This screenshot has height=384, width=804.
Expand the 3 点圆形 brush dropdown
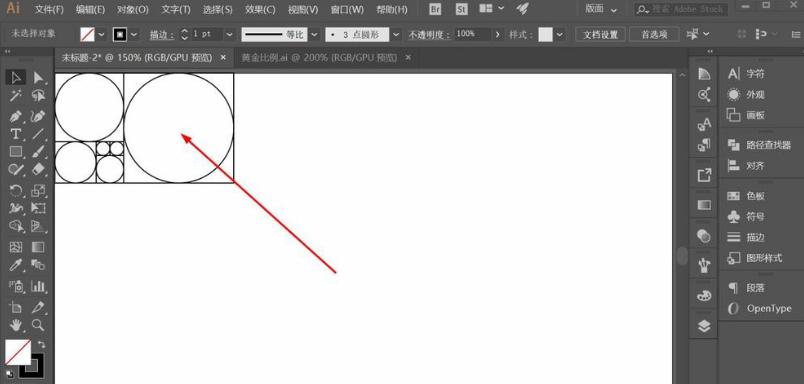(x=396, y=34)
